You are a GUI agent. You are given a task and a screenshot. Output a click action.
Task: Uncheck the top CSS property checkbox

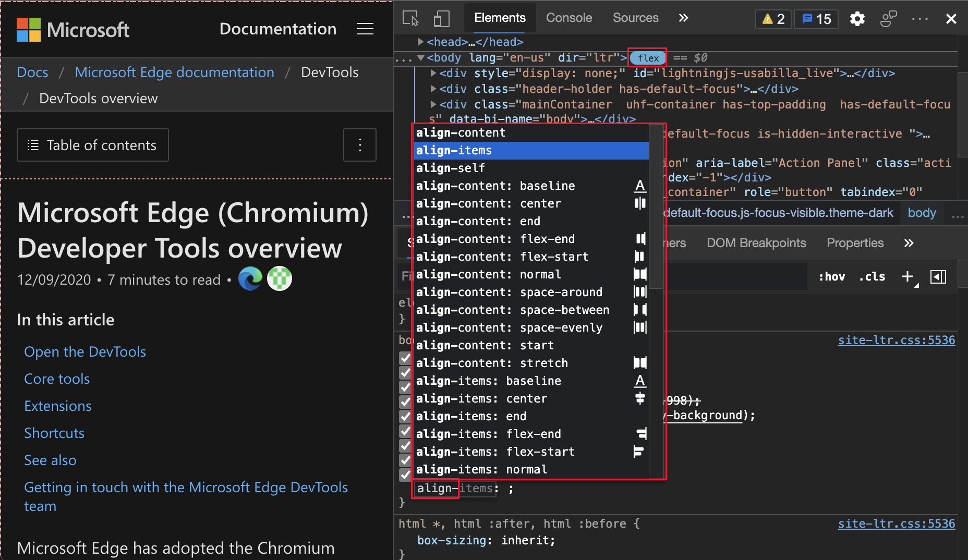click(x=405, y=358)
